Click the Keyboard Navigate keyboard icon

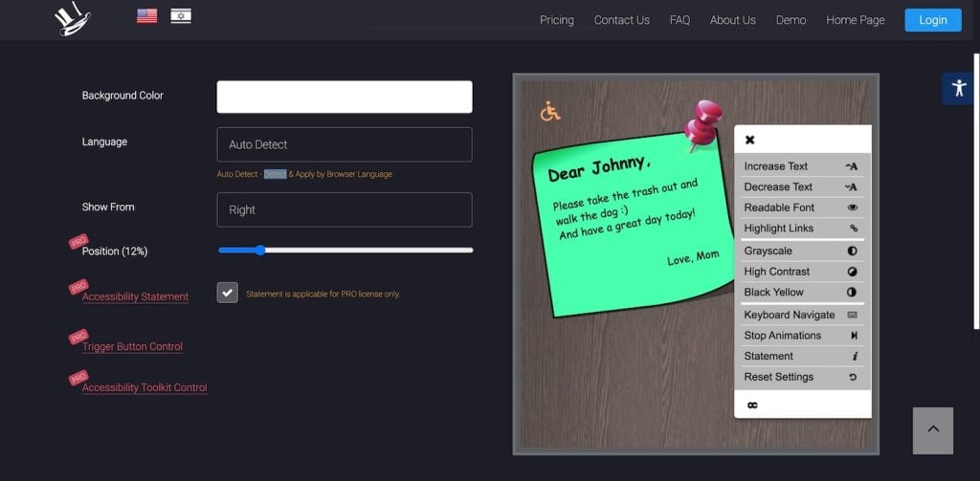tap(853, 315)
